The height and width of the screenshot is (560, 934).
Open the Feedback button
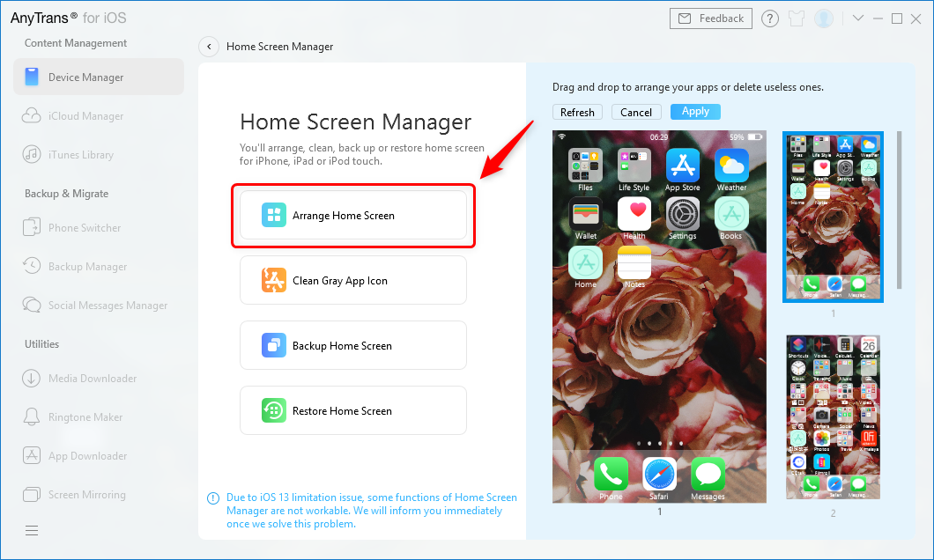click(711, 18)
